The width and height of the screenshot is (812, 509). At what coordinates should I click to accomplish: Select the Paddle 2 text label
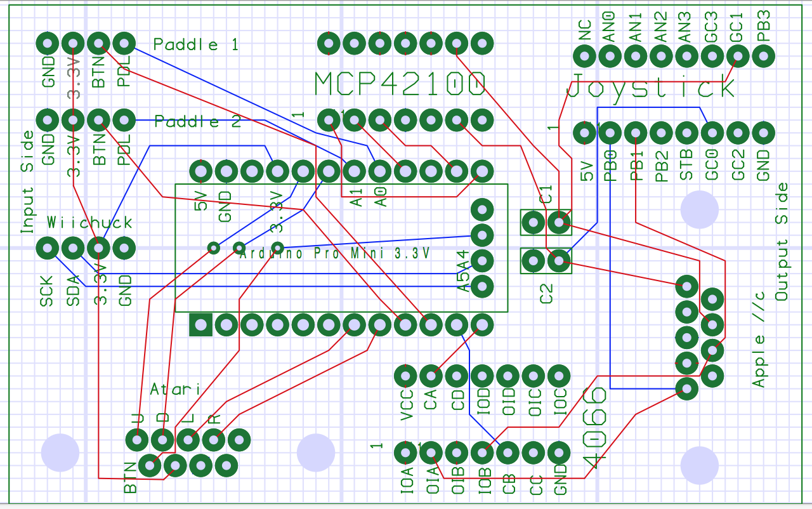tap(198, 121)
